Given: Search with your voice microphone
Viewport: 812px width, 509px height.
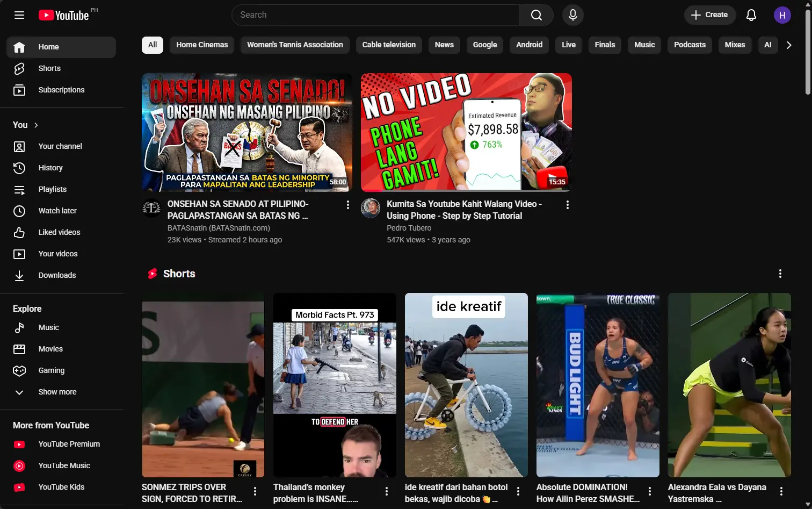Looking at the screenshot, I should 573,15.
